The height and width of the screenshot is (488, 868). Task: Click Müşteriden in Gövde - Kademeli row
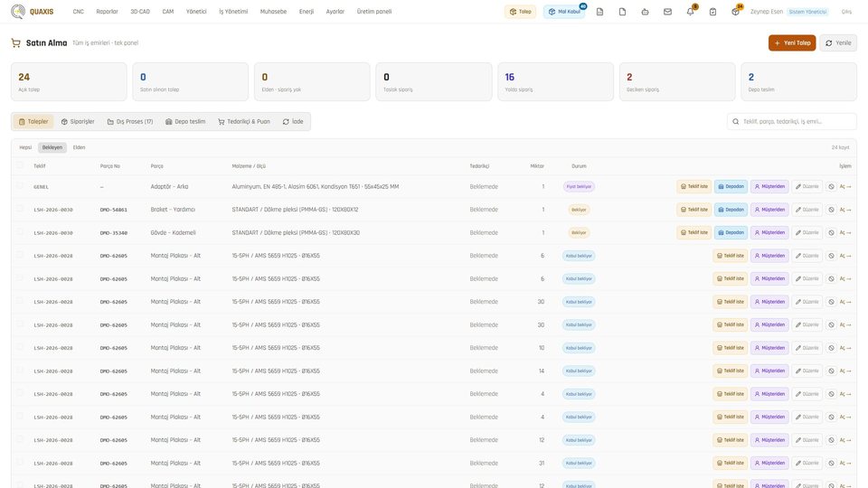pyautogui.click(x=769, y=233)
